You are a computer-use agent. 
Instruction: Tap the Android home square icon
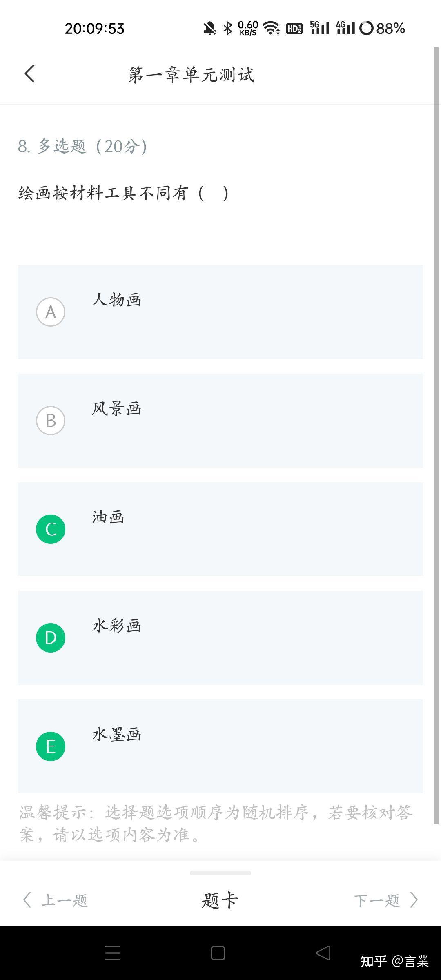(x=218, y=953)
